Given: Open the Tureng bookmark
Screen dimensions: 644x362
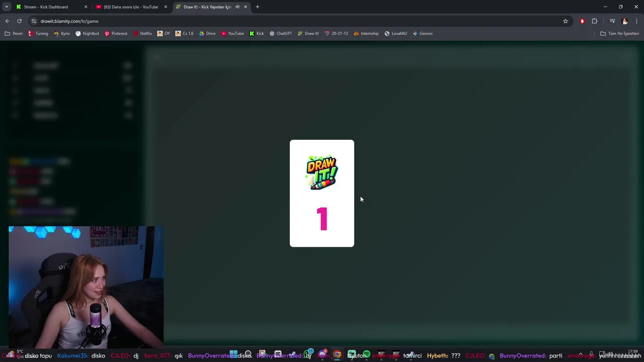Looking at the screenshot, I should tap(38, 34).
